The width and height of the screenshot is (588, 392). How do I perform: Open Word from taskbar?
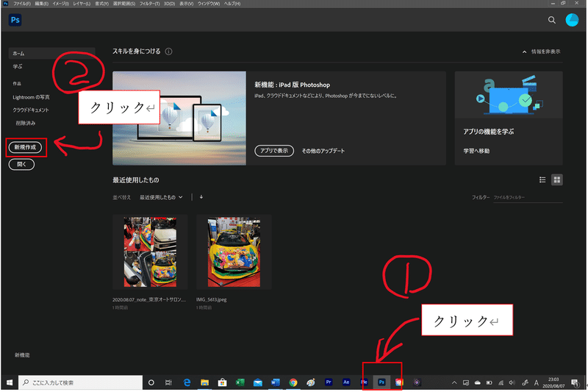(275, 382)
